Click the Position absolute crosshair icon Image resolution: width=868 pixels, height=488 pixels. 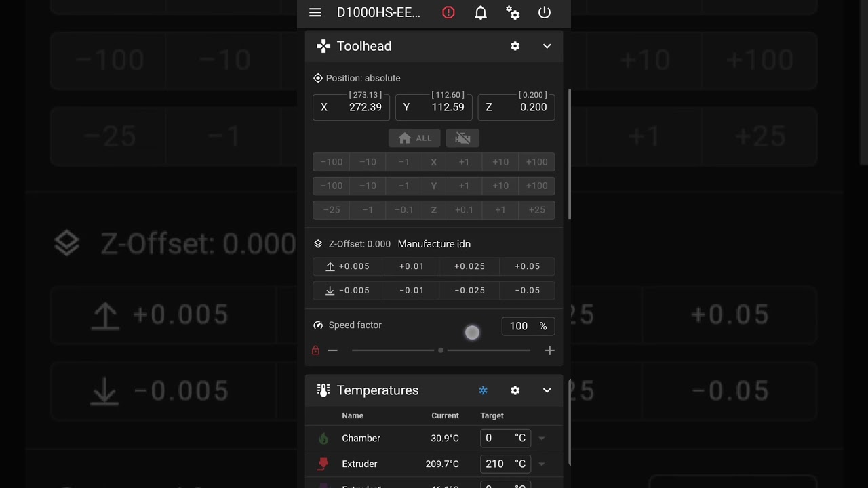(x=318, y=78)
